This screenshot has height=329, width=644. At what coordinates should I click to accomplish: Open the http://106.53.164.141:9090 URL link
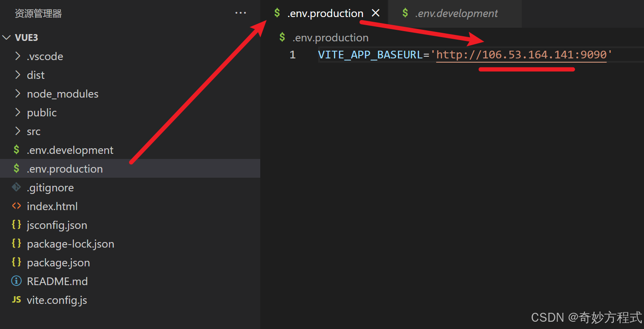(521, 55)
